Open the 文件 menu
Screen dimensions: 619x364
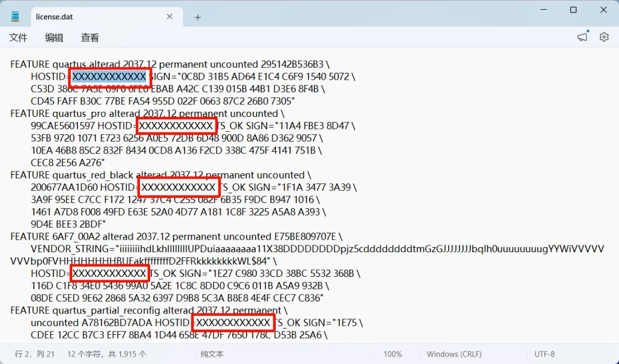pyautogui.click(x=18, y=37)
